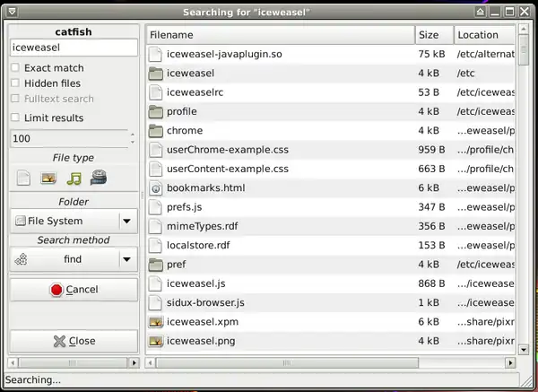Click the profile folder icon

click(x=156, y=112)
